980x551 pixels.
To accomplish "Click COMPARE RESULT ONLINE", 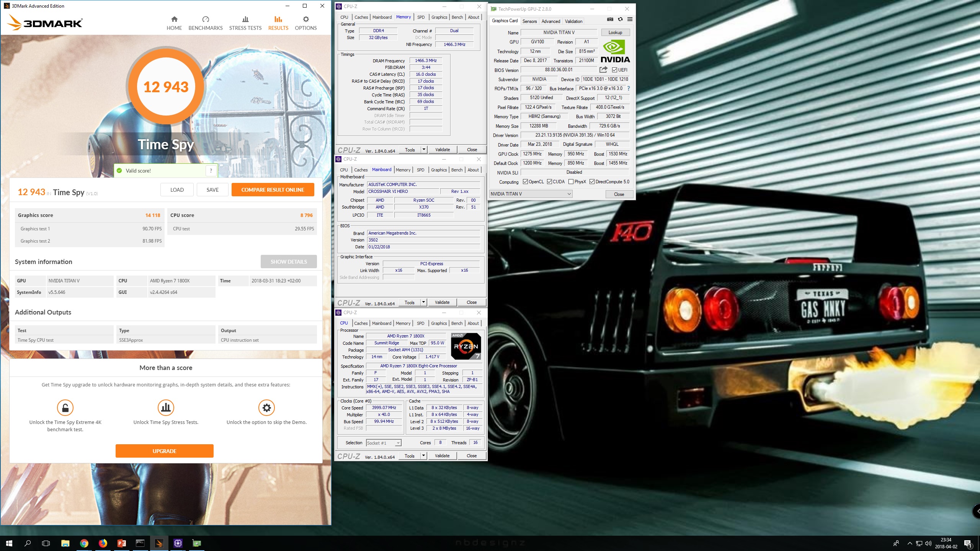I will click(x=273, y=190).
